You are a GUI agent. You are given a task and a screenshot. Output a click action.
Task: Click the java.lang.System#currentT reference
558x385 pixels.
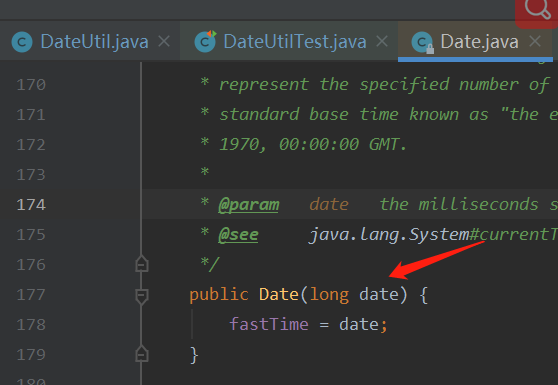(x=433, y=235)
